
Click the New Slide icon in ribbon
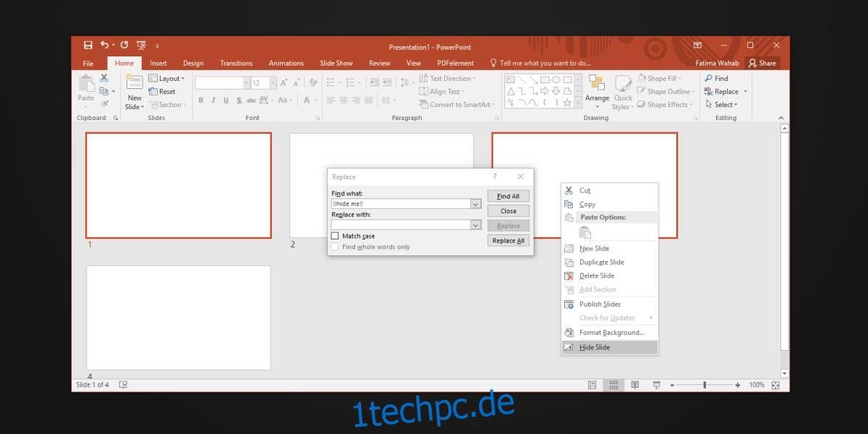tap(135, 82)
